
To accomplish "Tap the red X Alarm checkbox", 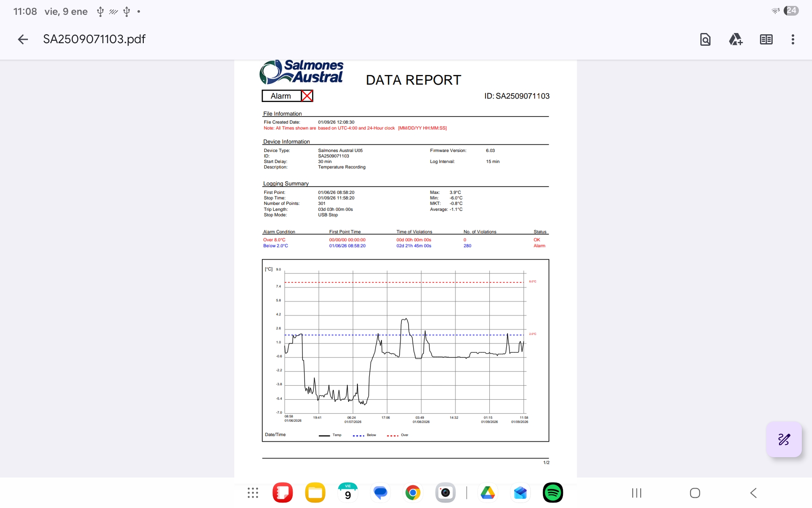I will point(307,96).
